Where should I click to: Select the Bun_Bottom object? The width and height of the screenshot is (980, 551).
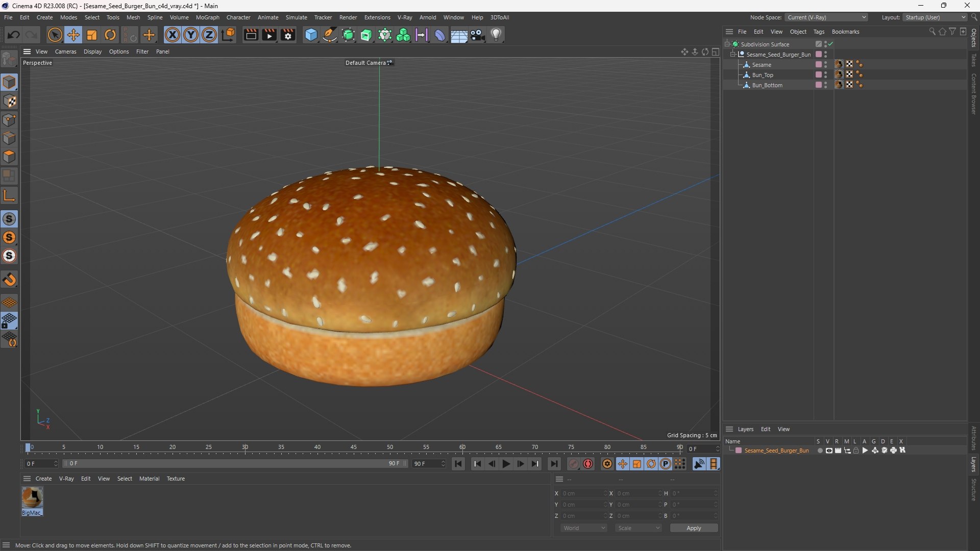point(767,85)
